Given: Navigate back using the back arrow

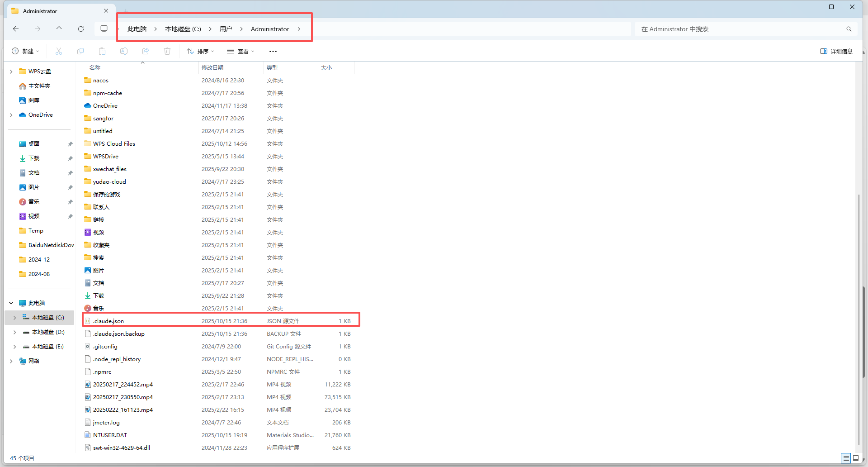Looking at the screenshot, I should (16, 29).
